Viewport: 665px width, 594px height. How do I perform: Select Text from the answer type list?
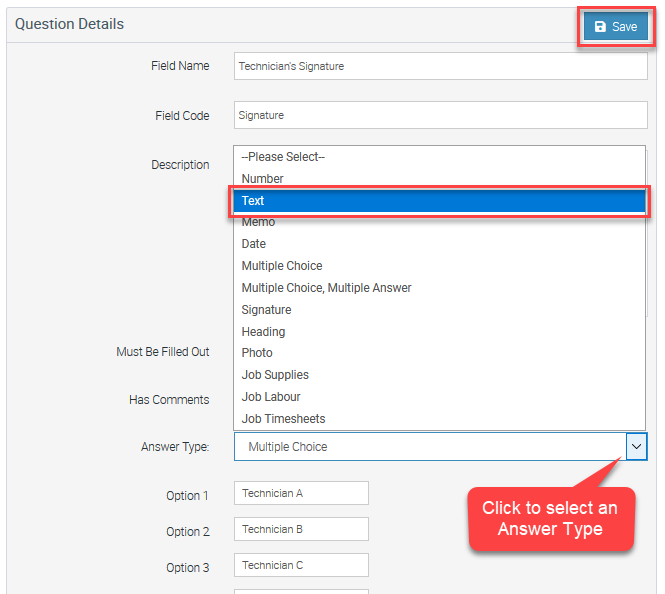(439, 201)
